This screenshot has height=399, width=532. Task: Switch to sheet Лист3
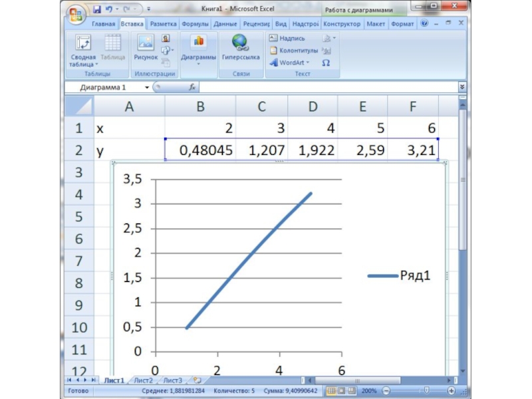173,380
